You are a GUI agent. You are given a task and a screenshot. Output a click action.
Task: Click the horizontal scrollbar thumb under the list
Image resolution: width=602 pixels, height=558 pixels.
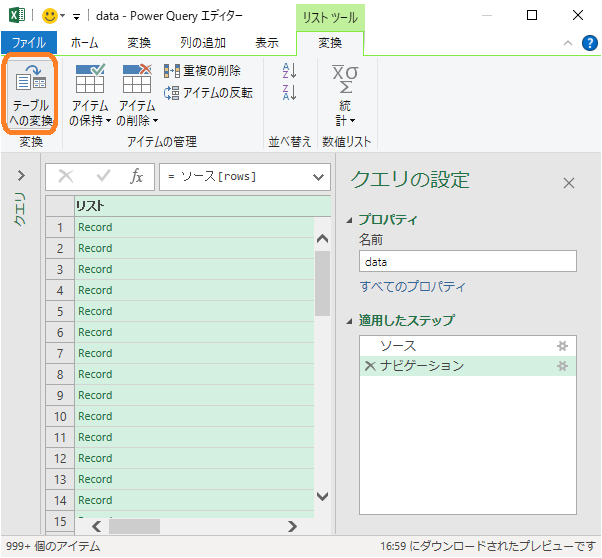[x=134, y=526]
